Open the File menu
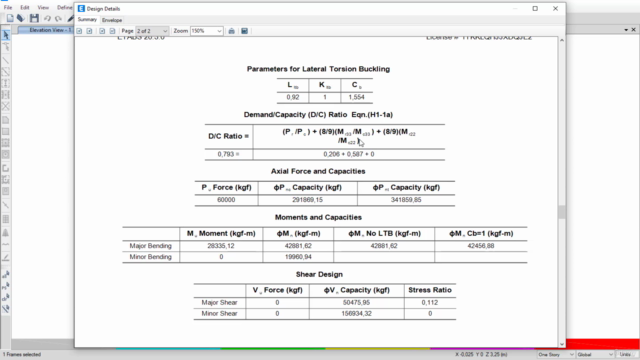The height and width of the screenshot is (360, 640). [8, 7]
